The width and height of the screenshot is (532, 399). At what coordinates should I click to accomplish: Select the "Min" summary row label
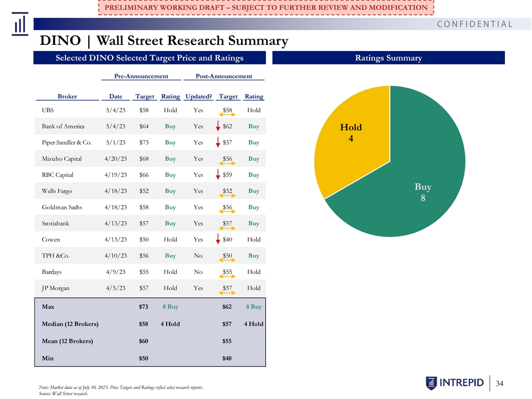coord(48,359)
